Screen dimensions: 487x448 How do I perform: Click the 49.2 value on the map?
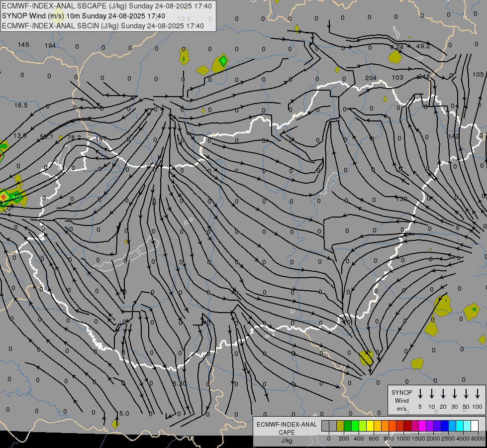coord(423,46)
